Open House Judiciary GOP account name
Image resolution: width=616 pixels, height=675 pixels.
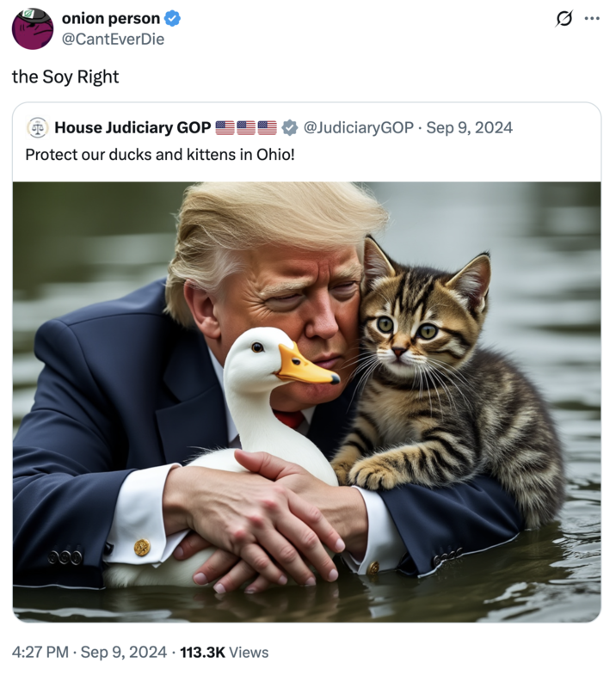pyautogui.click(x=132, y=128)
